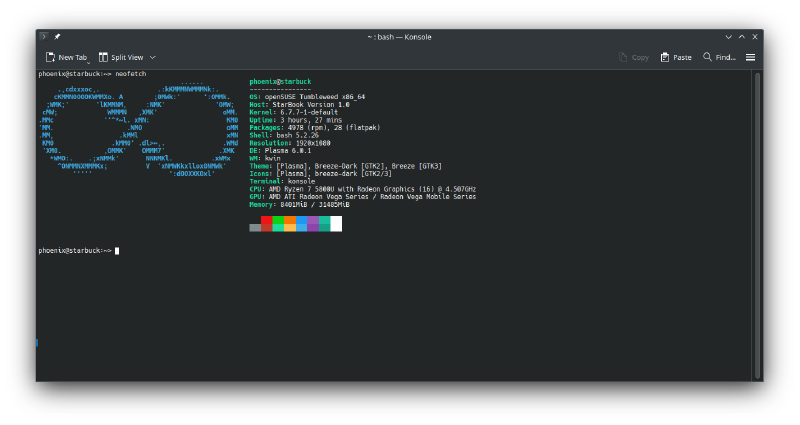Paste clipboard using the Paste button
This screenshot has height=425, width=800.
(676, 57)
